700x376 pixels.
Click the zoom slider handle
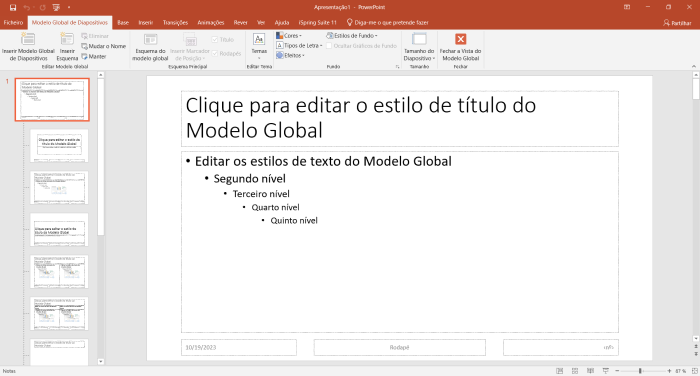[x=640, y=371]
